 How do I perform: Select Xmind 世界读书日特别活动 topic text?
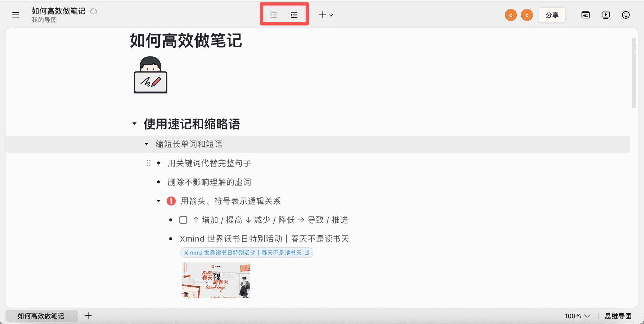(264, 239)
